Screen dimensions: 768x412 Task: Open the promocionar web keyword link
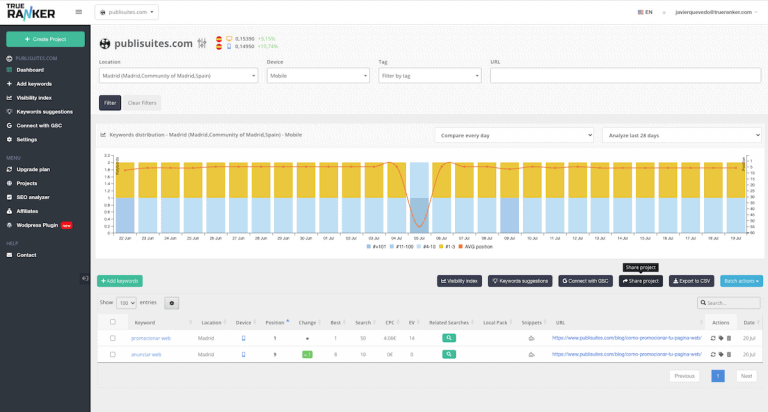pyautogui.click(x=151, y=338)
